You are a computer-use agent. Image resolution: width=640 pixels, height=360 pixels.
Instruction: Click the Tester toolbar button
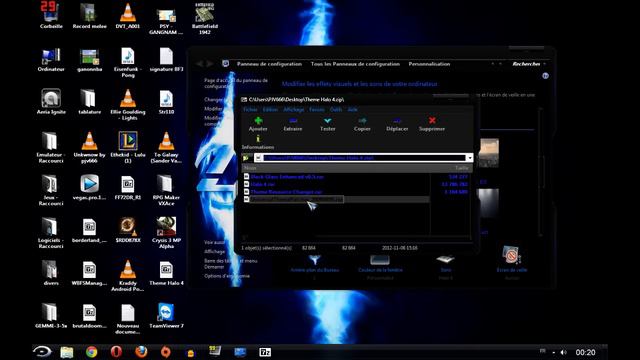pos(327,124)
